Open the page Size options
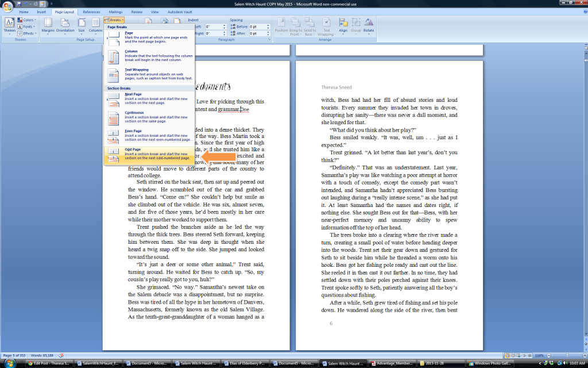Image resolution: width=588 pixels, height=368 pixels. click(x=82, y=26)
